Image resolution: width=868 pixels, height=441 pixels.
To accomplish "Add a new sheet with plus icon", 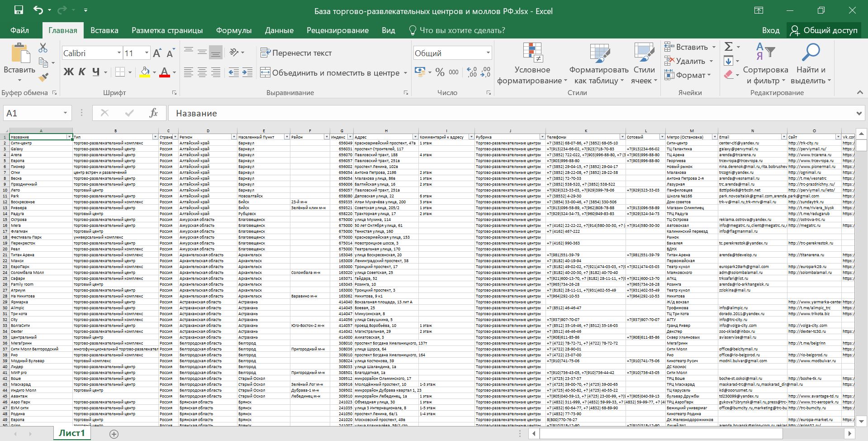I will [114, 434].
